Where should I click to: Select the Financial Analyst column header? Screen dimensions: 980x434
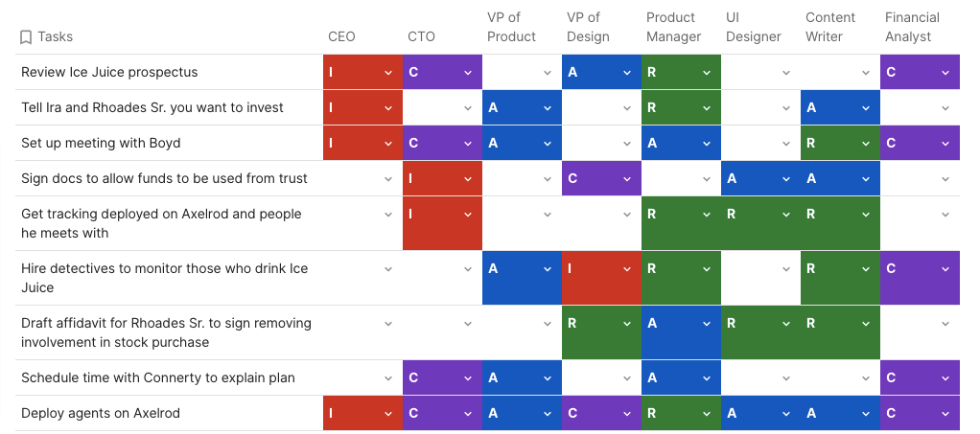pyautogui.click(x=912, y=27)
